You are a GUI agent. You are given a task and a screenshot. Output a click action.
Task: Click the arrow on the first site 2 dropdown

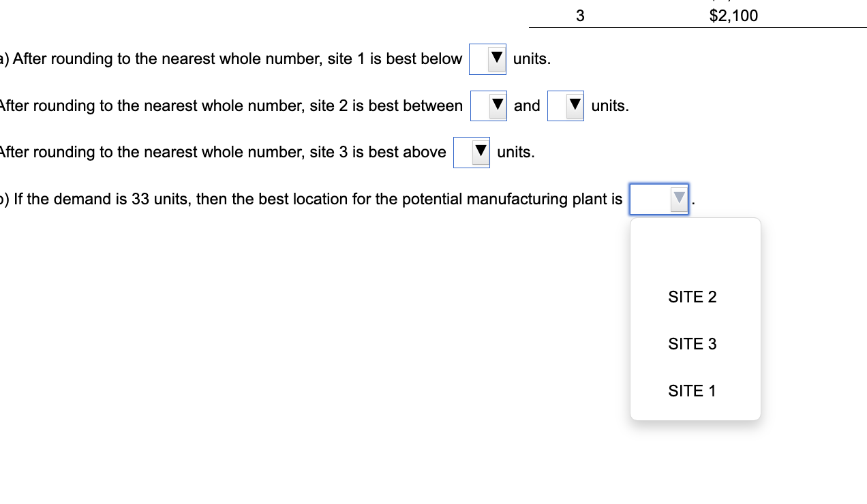[x=497, y=106]
